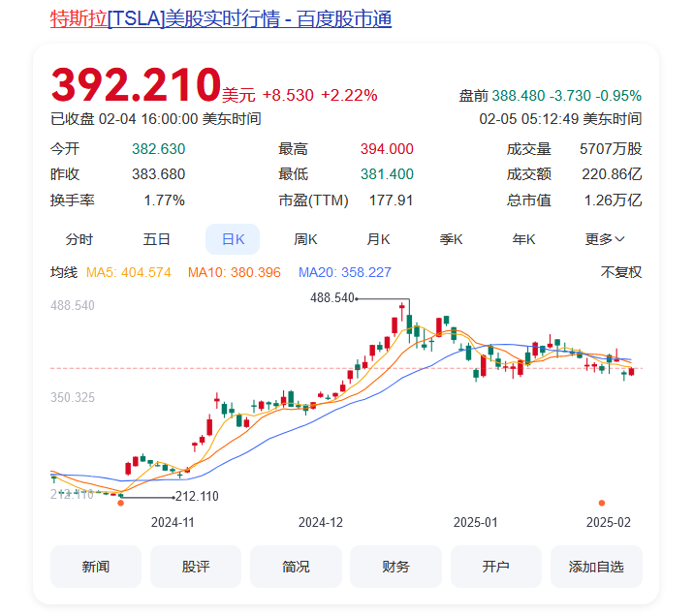694x616 pixels.
Task: Click the 488.540 high price annotation
Action: coord(332,297)
